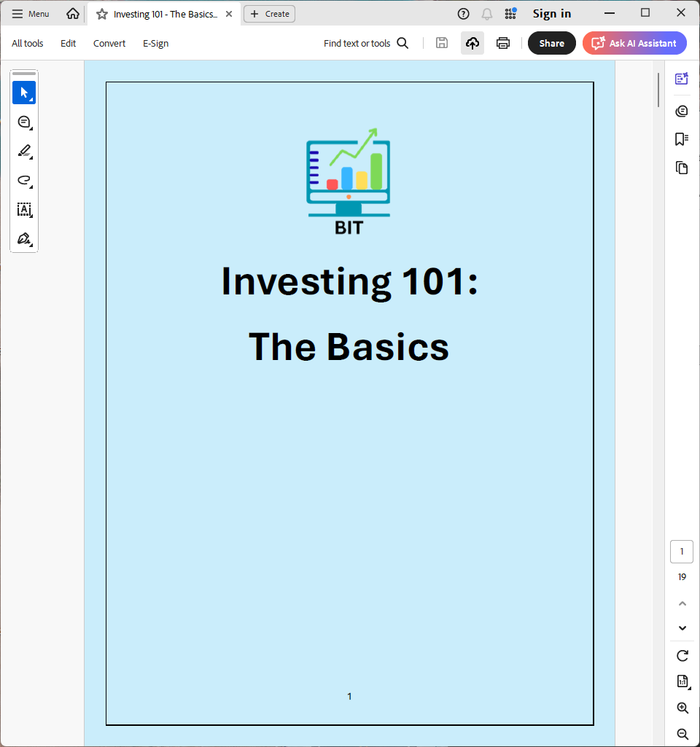Switch to the Convert menu item
The width and height of the screenshot is (700, 747).
tap(109, 43)
